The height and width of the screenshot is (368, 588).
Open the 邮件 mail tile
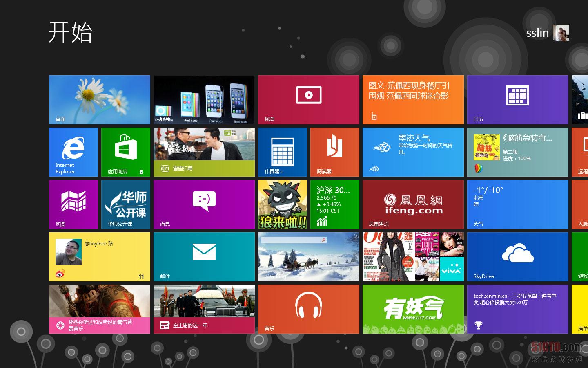point(204,257)
